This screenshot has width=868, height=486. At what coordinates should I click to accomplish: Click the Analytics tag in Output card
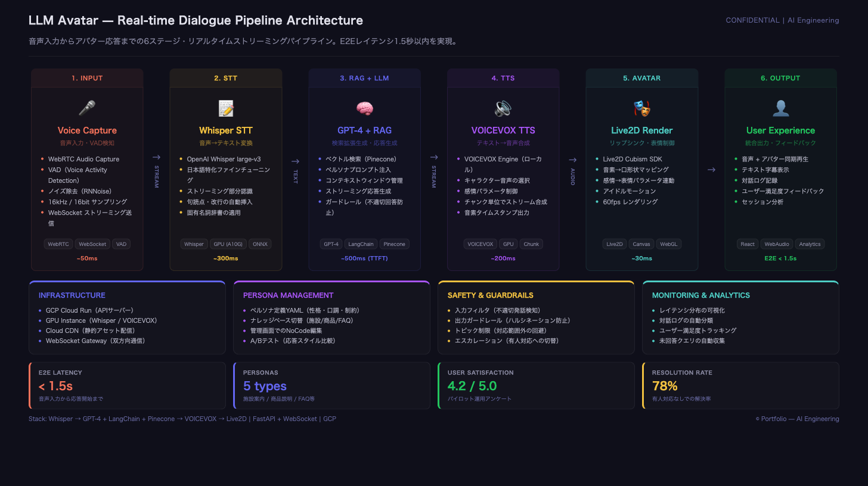click(810, 244)
